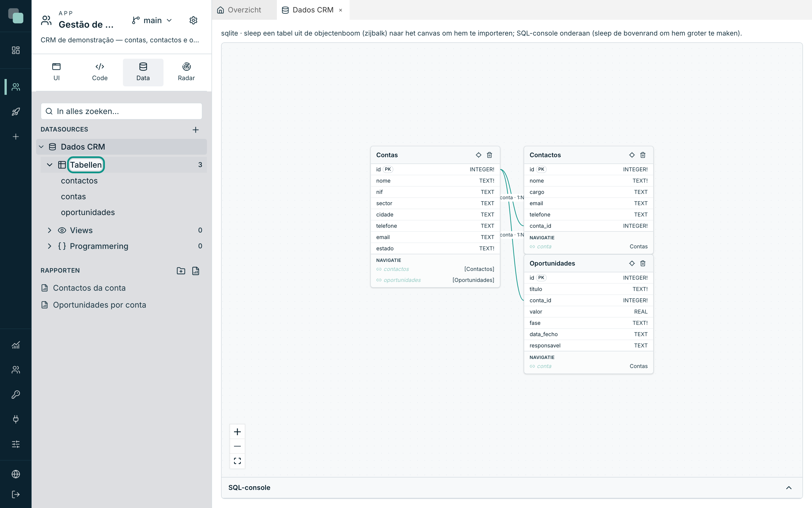Open the rocket icon in the left rail

point(16,111)
